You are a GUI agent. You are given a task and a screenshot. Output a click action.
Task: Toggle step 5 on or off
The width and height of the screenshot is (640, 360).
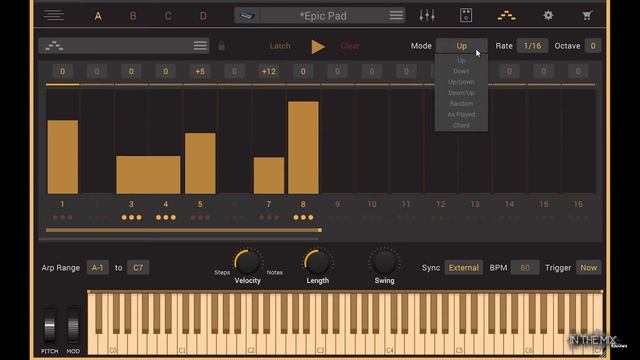pyautogui.click(x=200, y=204)
